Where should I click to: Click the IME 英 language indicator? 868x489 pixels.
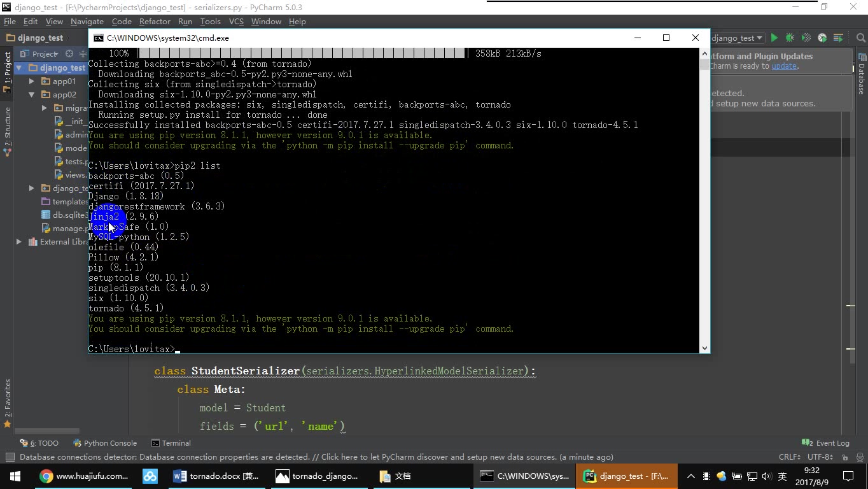pos(782,476)
